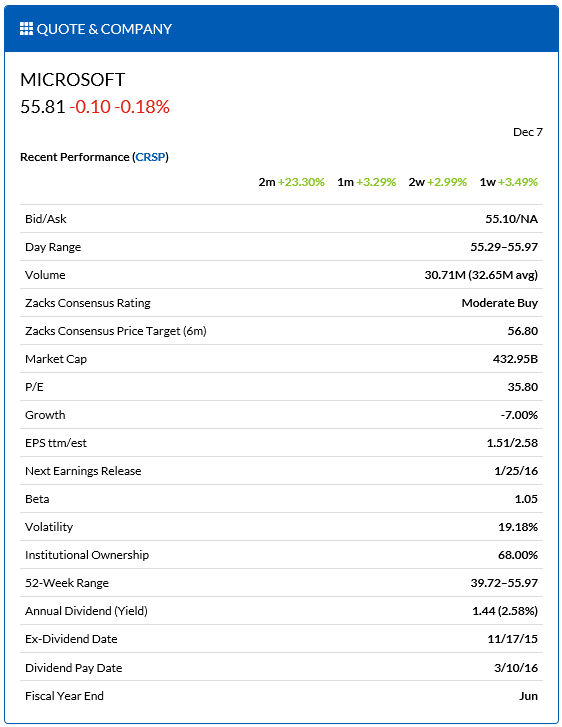Click the Quote & Company header title
The height and width of the screenshot is (727, 562).
pos(104,29)
